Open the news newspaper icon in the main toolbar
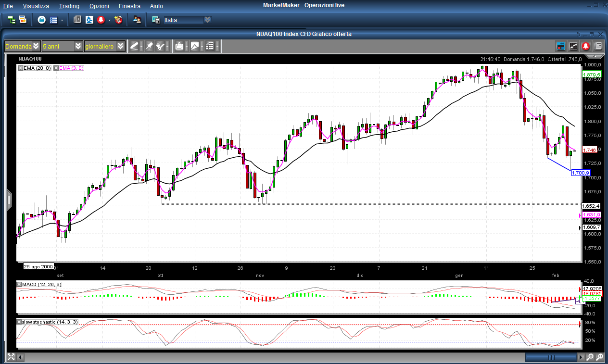This screenshot has width=608, height=364. point(77,20)
